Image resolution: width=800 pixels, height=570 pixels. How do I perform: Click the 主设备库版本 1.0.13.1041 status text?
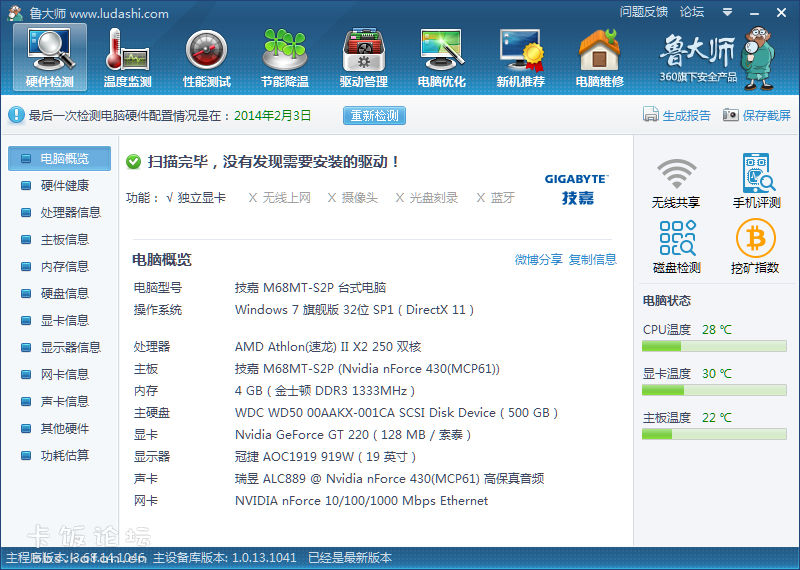click(x=224, y=558)
